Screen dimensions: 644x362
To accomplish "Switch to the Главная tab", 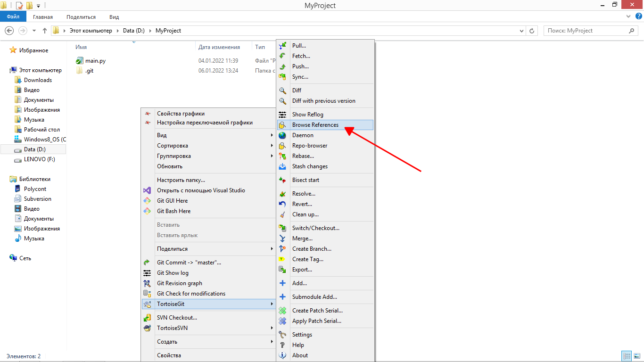I will pos(43,17).
